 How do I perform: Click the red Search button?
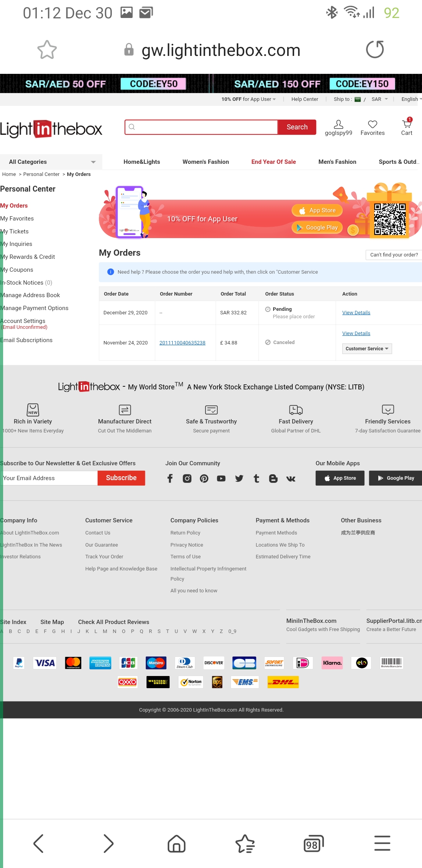[297, 127]
